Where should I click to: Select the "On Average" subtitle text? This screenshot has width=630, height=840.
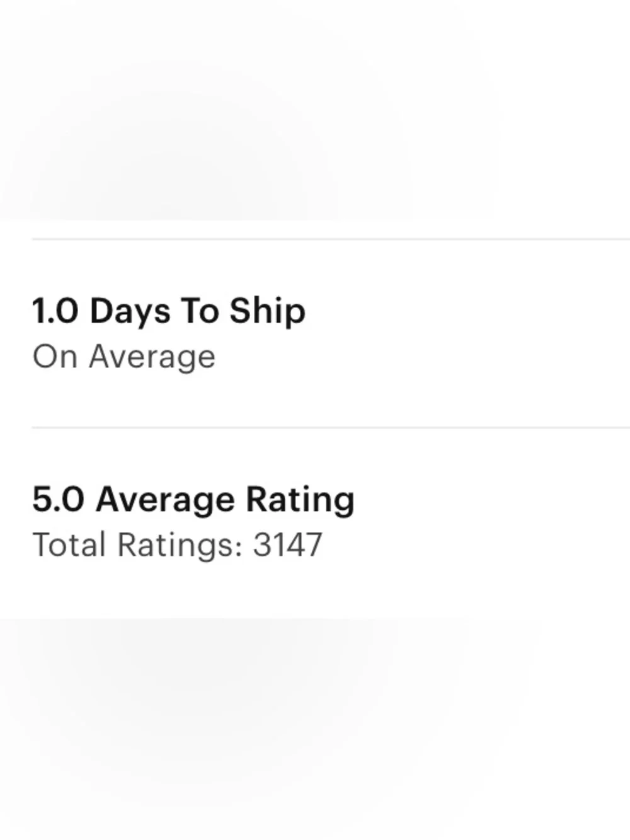click(x=124, y=357)
